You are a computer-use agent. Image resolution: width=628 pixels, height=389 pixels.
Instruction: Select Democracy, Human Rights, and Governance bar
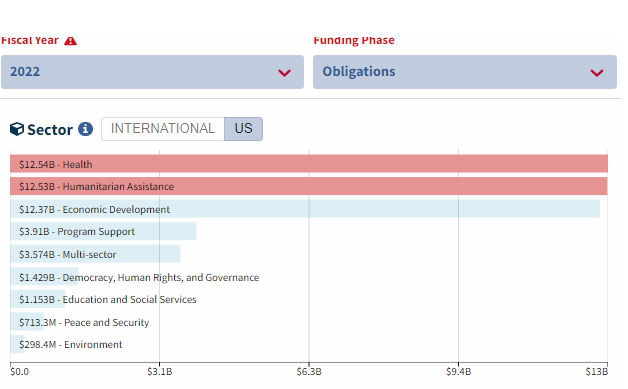(44, 276)
